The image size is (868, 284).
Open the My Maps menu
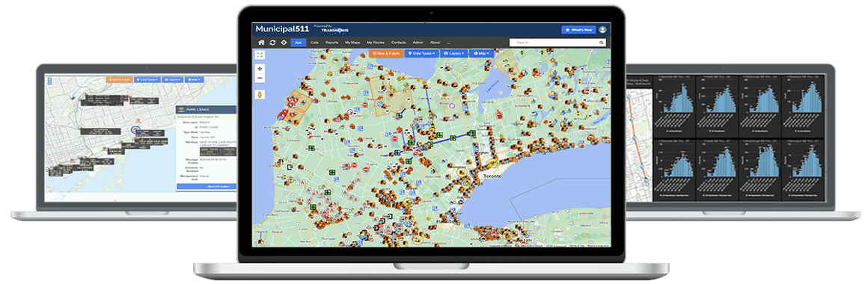[x=352, y=43]
